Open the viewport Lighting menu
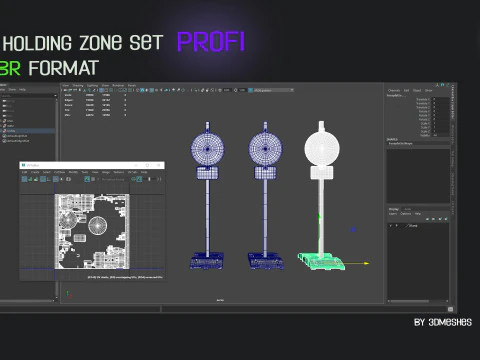Screen dimensions: 480x360 click(92, 86)
